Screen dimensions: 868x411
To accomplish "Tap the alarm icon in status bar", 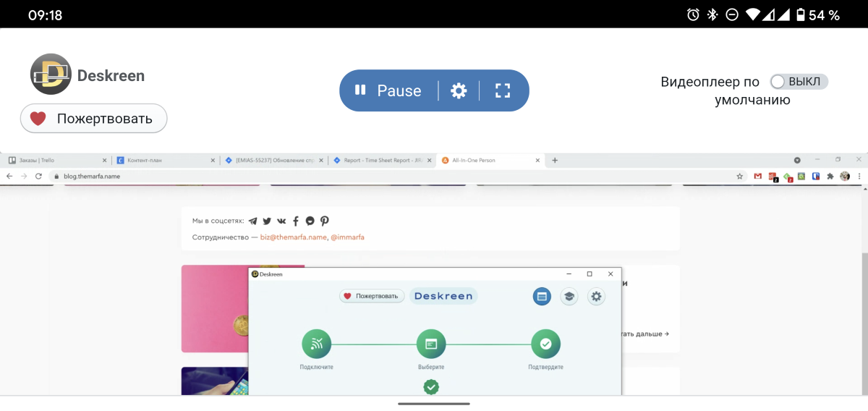I will click(x=693, y=14).
